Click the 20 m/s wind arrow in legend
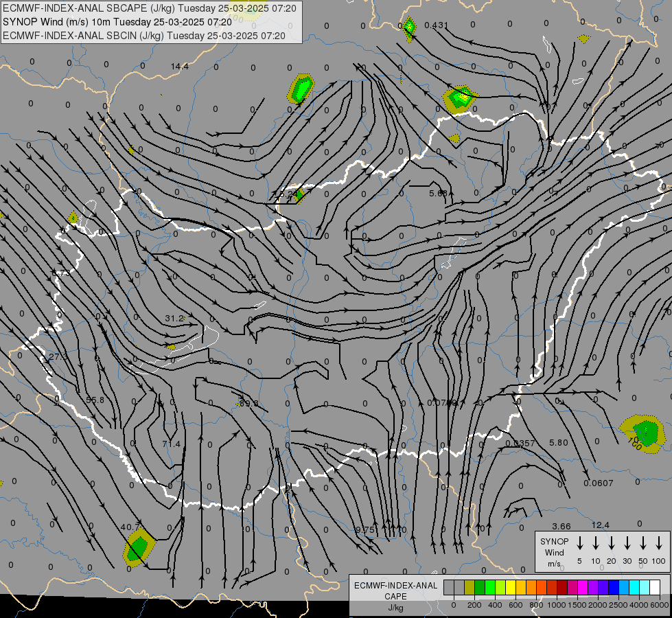Screen dimensions: 672x618 [x=612, y=543]
